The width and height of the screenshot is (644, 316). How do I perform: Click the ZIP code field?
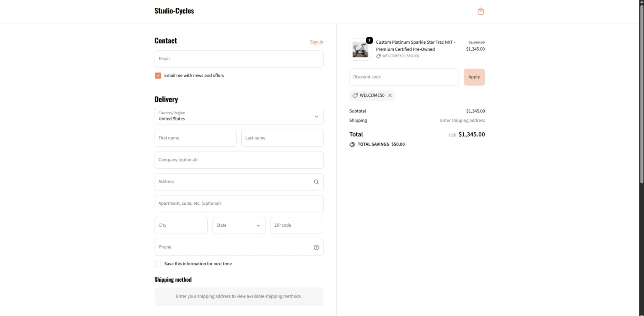pos(296,225)
